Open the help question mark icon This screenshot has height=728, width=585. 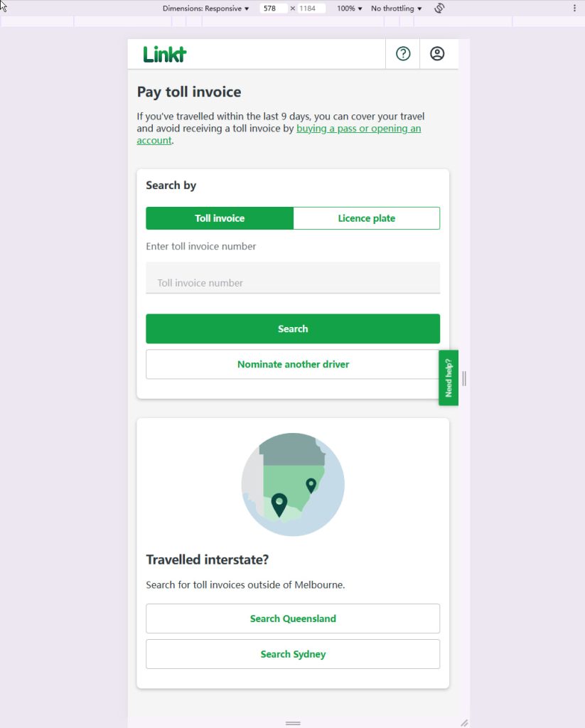pyautogui.click(x=403, y=54)
